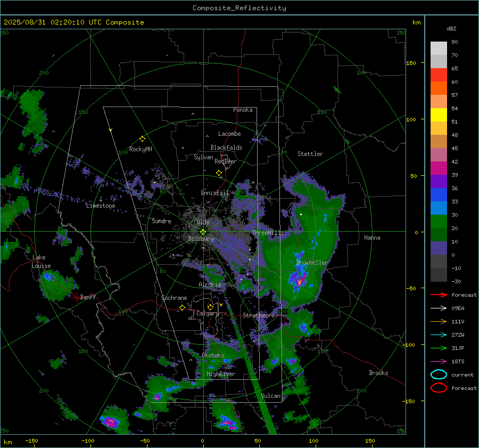This screenshot has width=479, height=448.
Task: Click the 'Hanna' city label
Action: [372, 238]
